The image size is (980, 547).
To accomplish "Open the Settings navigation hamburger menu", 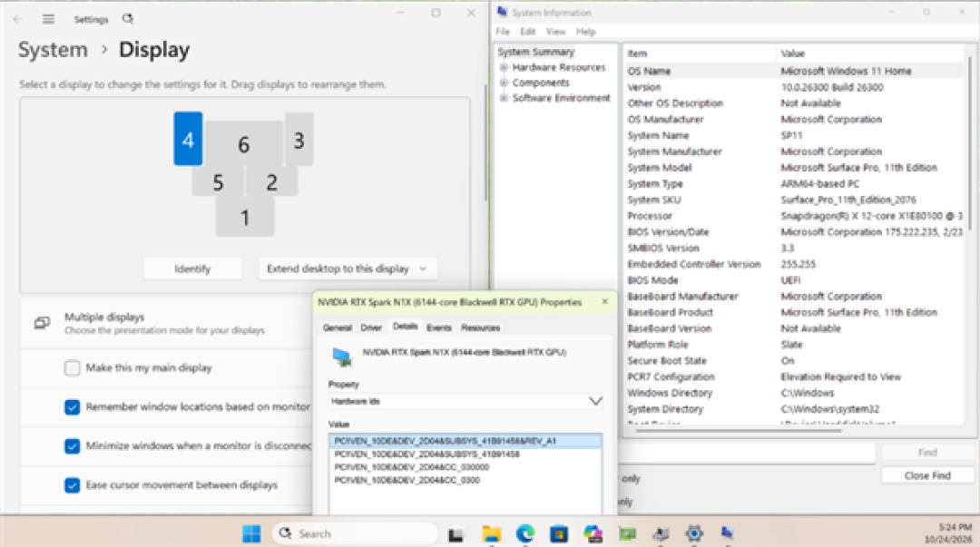I will 48,19.
